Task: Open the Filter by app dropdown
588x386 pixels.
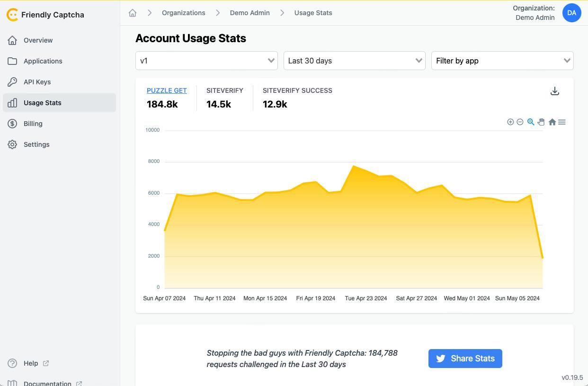Action: tap(502, 61)
